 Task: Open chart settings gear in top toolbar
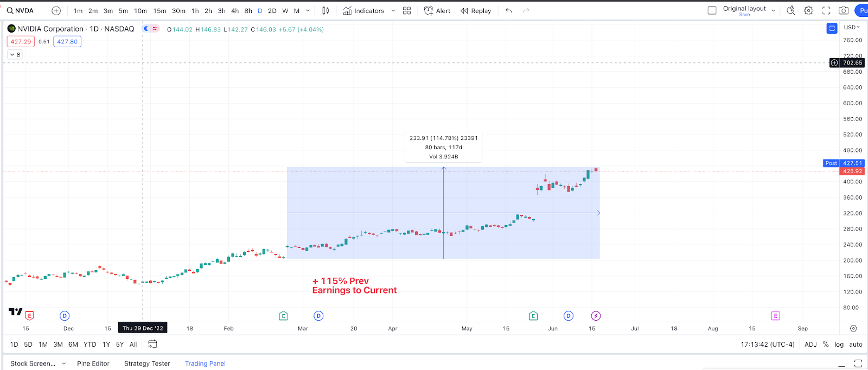click(x=808, y=11)
